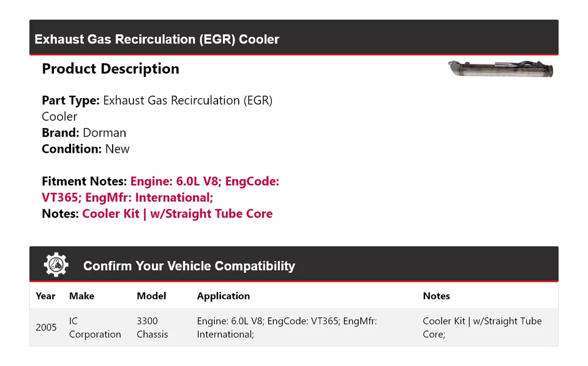This screenshot has height=366, width=588.
Task: Click the Application column header
Action: [x=223, y=295]
